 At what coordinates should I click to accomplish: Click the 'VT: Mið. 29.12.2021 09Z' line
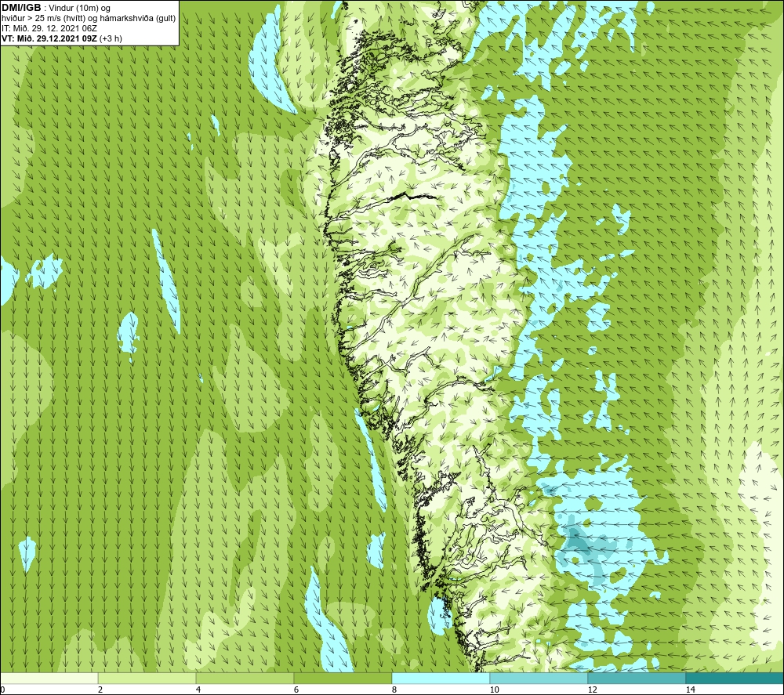(x=49, y=38)
